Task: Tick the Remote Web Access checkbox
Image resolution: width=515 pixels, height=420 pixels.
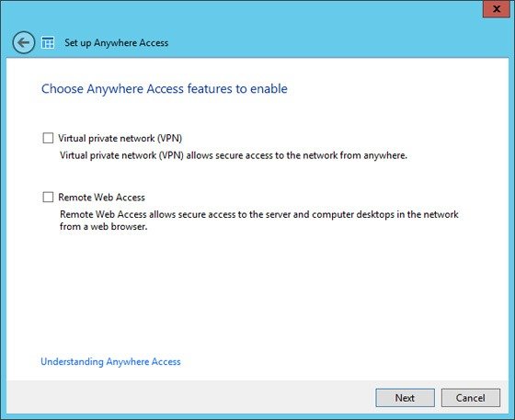Action: click(48, 197)
